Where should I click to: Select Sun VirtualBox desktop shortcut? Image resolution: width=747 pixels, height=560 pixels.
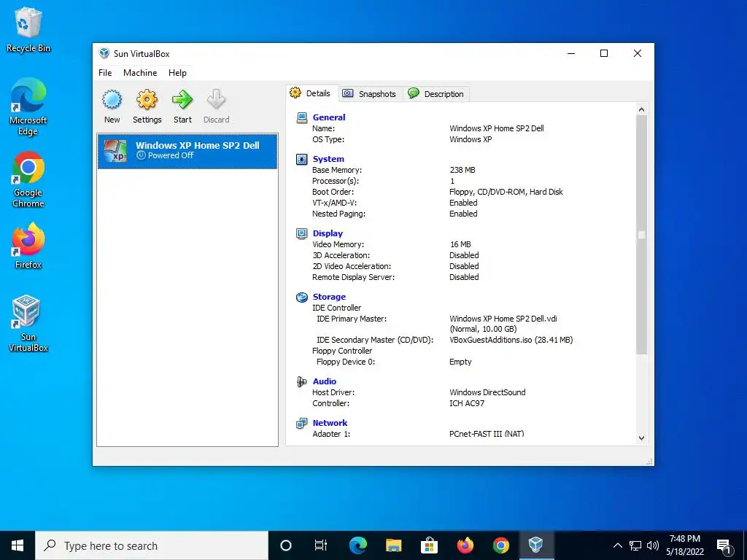28,323
